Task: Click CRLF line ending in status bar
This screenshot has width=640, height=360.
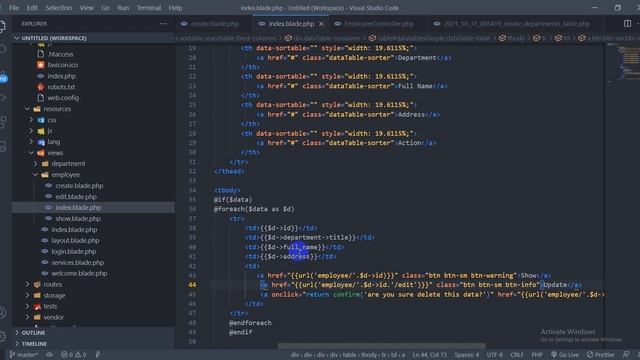Action: (517, 355)
